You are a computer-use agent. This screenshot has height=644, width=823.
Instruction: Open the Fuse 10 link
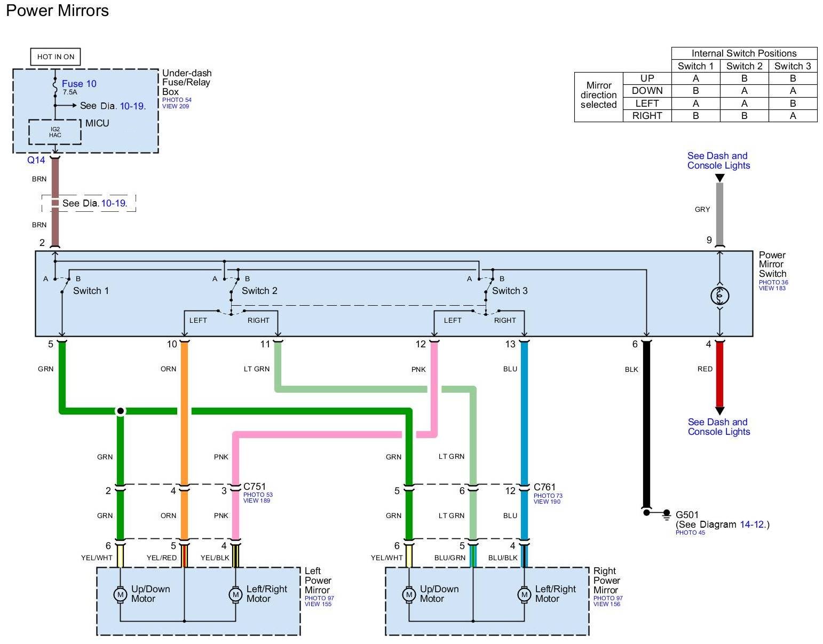[79, 84]
